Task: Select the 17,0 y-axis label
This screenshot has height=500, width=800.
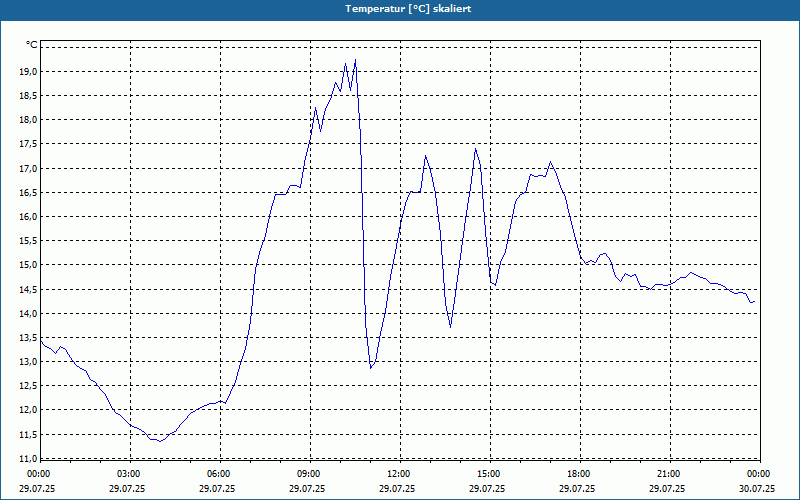Action: (28, 168)
